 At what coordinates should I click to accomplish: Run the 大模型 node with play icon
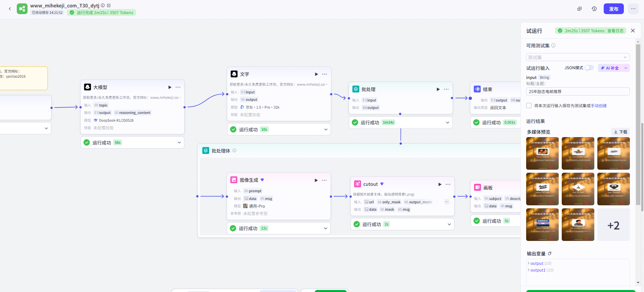(x=170, y=87)
